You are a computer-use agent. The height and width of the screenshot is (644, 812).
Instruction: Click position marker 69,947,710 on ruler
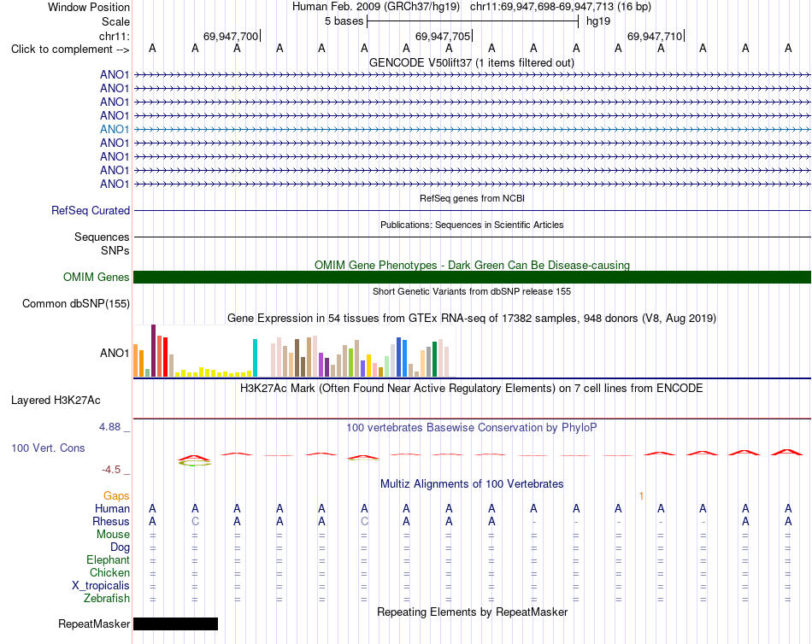(655, 36)
